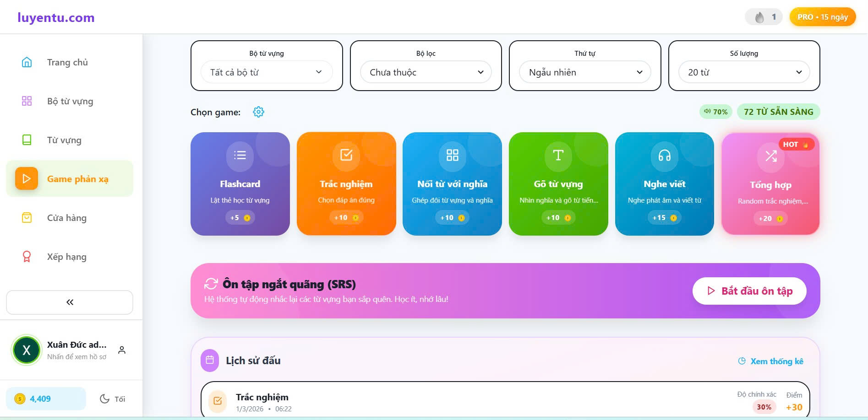Expand the Bộ từ vựng dropdown
This screenshot has height=420, width=868.
click(x=267, y=72)
